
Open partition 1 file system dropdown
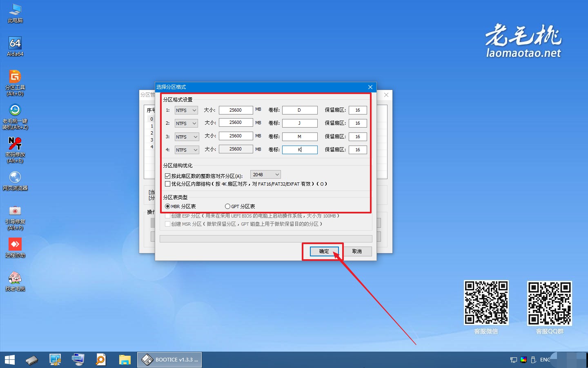pos(186,110)
